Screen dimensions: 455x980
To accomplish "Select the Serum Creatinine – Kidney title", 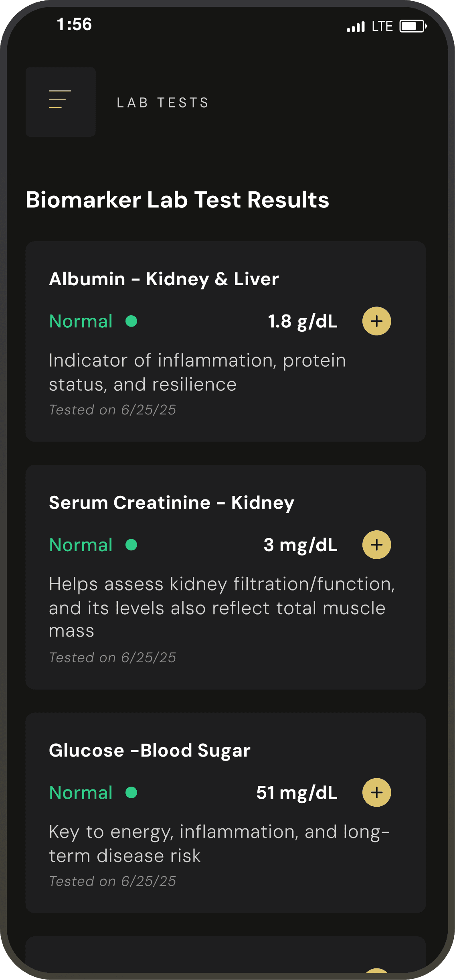I will click(171, 503).
